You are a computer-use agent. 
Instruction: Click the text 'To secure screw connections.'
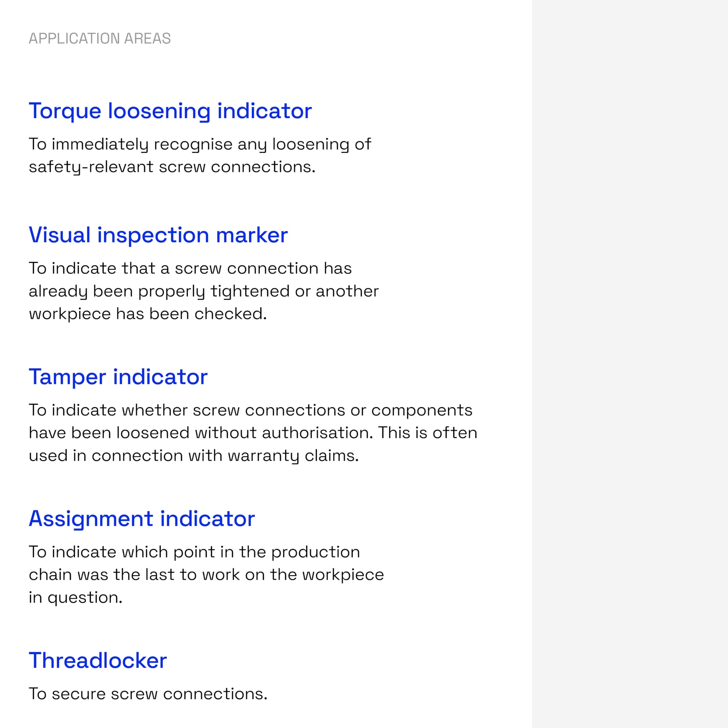point(148,694)
